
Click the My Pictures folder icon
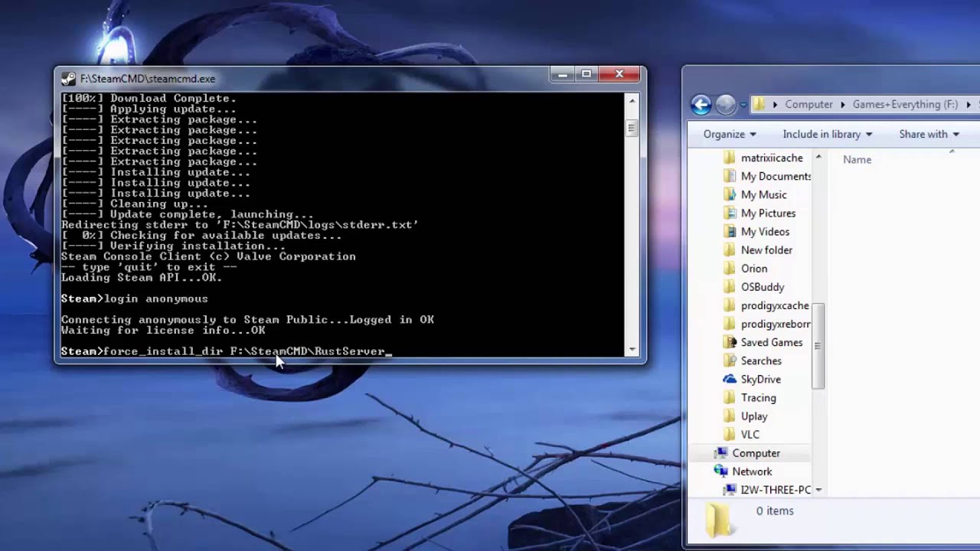click(x=730, y=213)
